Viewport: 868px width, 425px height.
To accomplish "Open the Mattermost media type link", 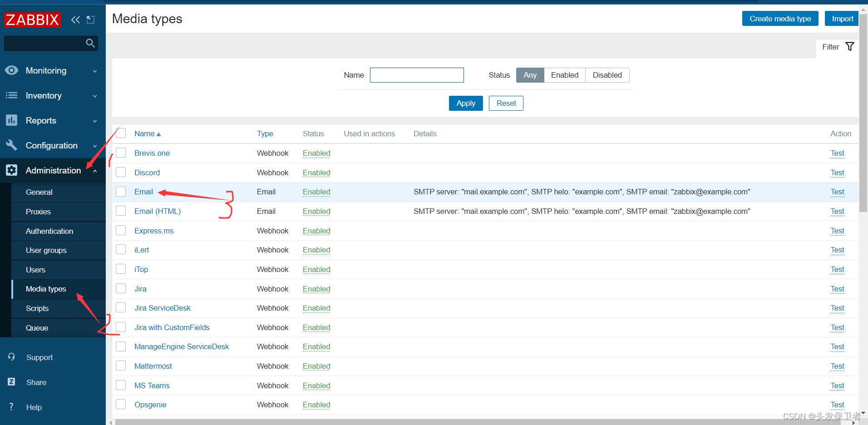I will pos(153,366).
